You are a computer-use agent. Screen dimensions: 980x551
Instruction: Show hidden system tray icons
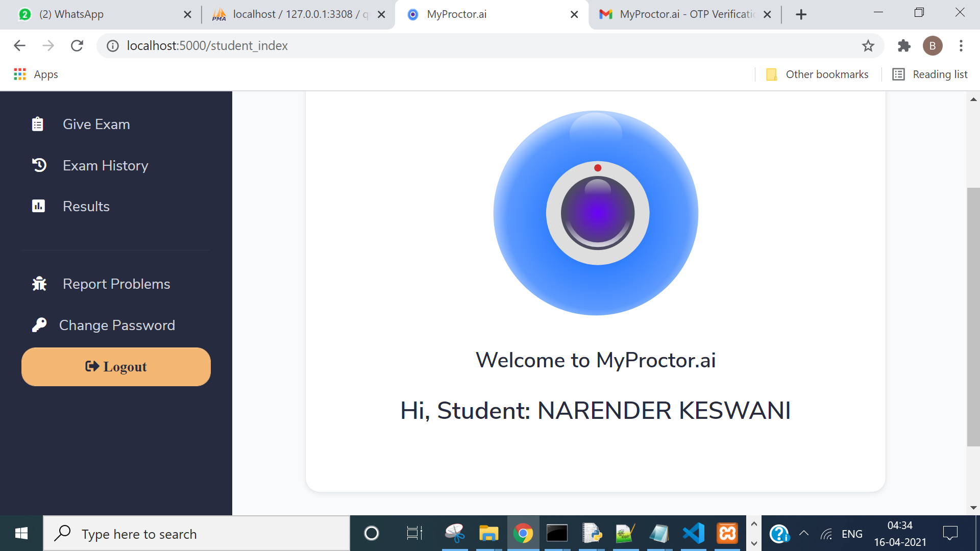tap(804, 534)
